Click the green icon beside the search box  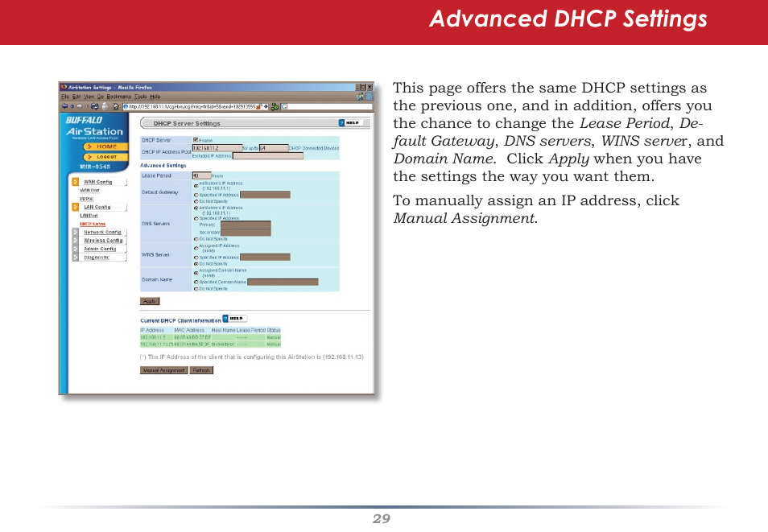pyautogui.click(x=275, y=106)
